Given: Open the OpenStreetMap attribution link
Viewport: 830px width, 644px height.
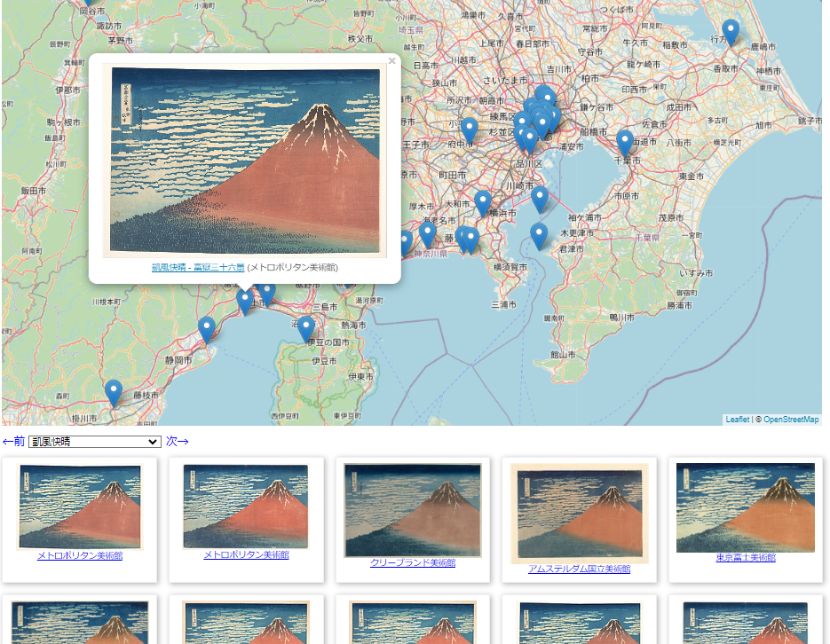Looking at the screenshot, I should [x=791, y=420].
